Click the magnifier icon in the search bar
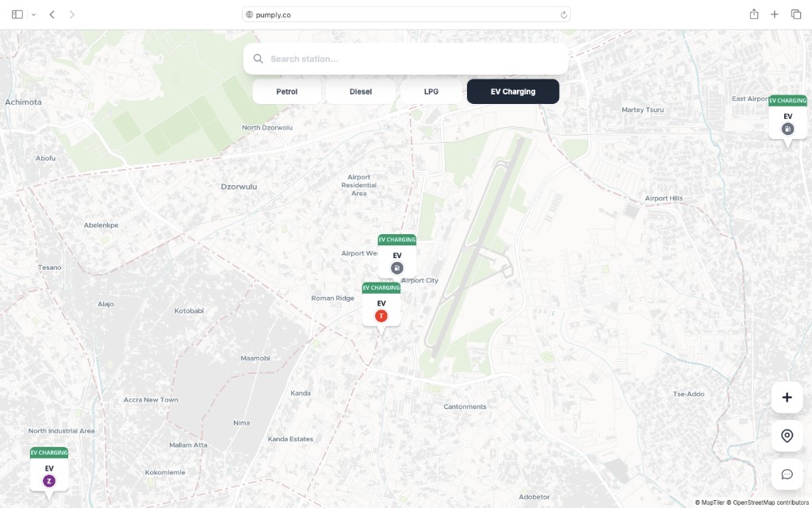Screen dimensions: 812x508 [x=258, y=58]
